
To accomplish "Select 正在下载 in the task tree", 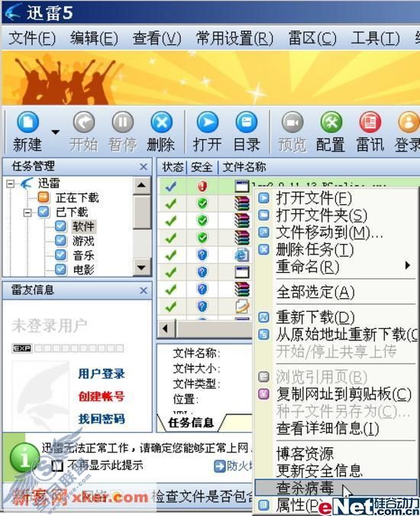I will coord(77,198).
